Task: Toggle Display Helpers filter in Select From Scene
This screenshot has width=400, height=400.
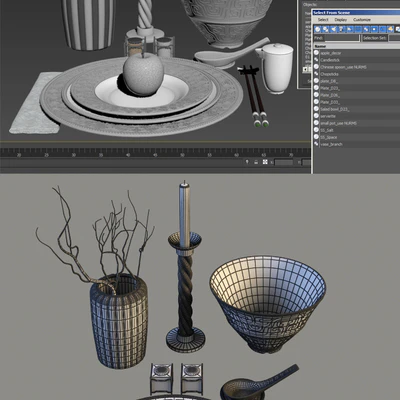Action: (x=350, y=29)
